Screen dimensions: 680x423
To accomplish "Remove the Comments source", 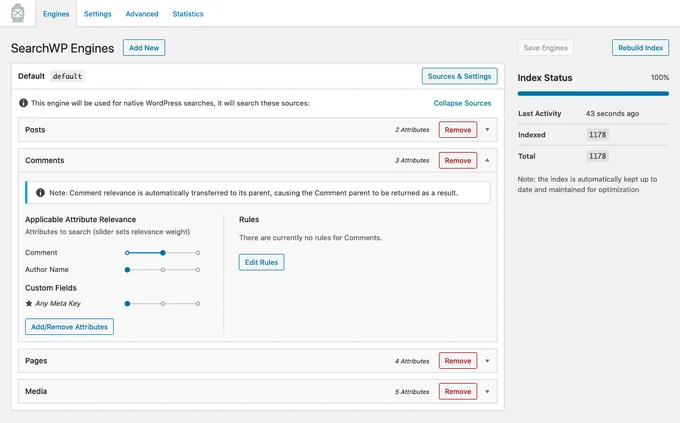I will point(458,161).
